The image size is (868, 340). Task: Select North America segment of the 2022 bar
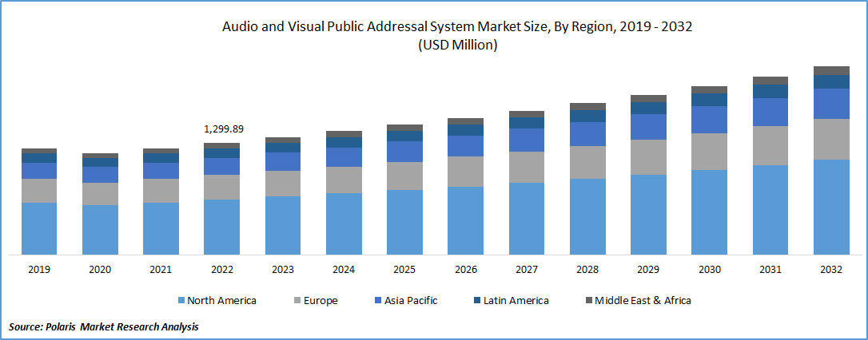click(222, 227)
